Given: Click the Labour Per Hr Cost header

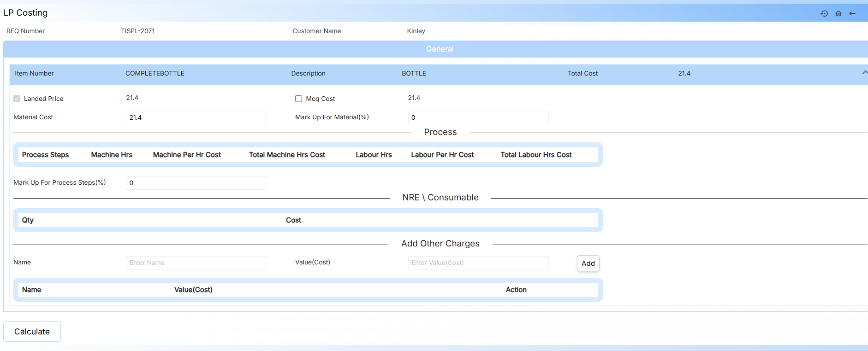Looking at the screenshot, I should [442, 155].
